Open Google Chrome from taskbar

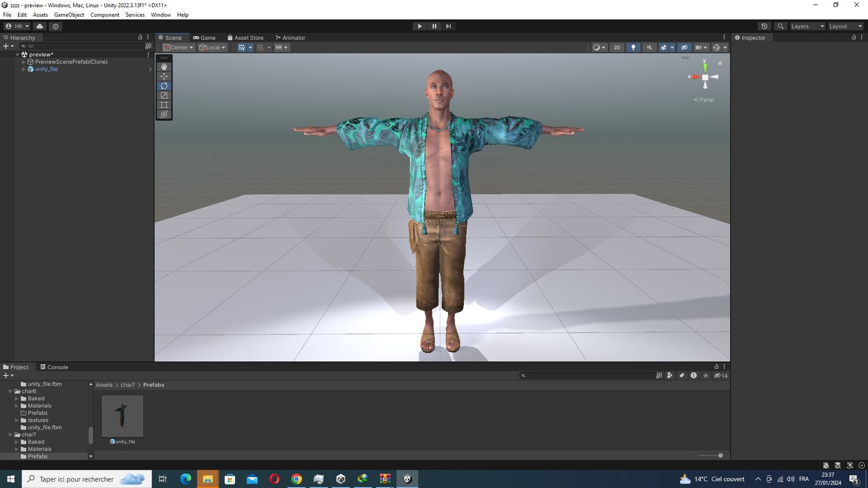[x=296, y=479]
